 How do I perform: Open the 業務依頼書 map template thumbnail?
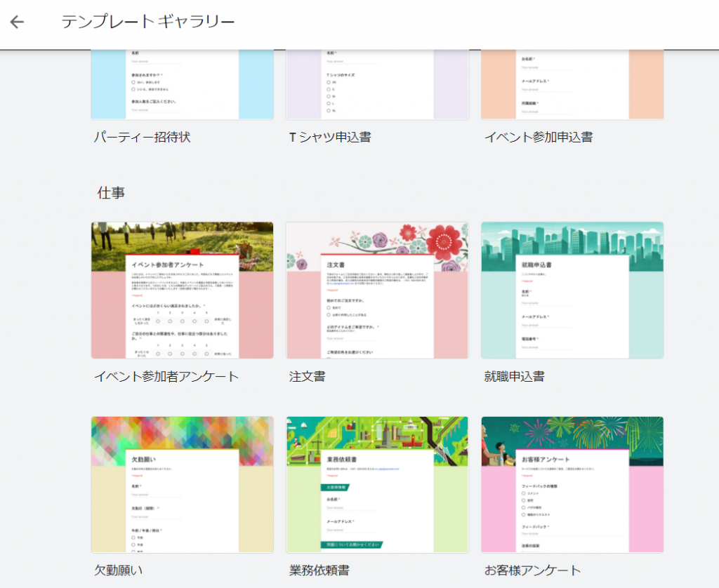click(377, 484)
